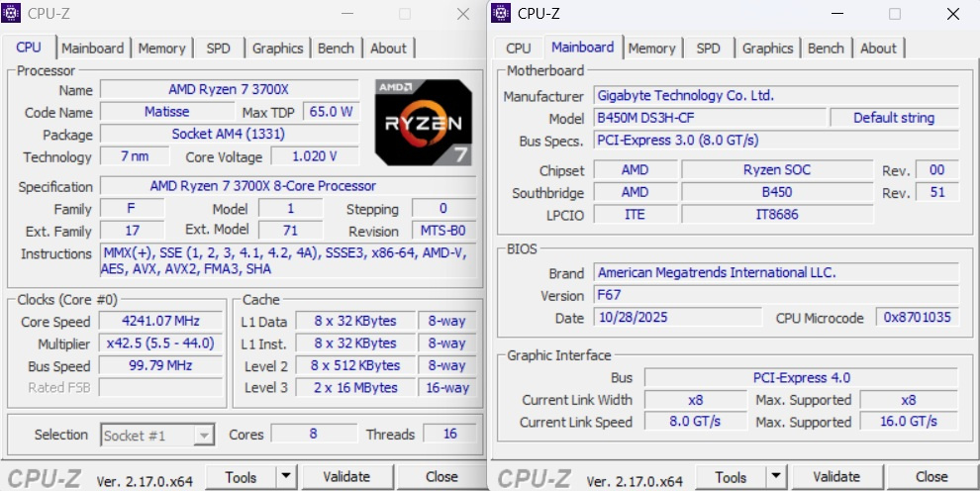Open Tools dropdown arrow in right window
The height and width of the screenshot is (491, 980).
pos(776,477)
